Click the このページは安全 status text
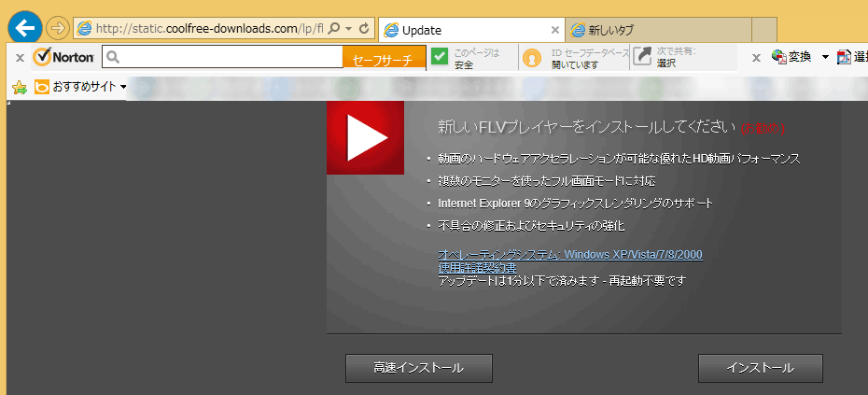Screen dimensions: 868x395 [x=476, y=59]
